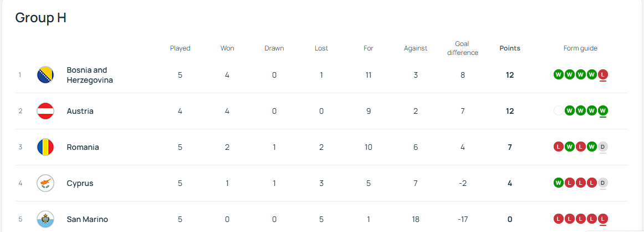Click Romania's latest draw form badge
This screenshot has width=644, height=232.
point(603,147)
